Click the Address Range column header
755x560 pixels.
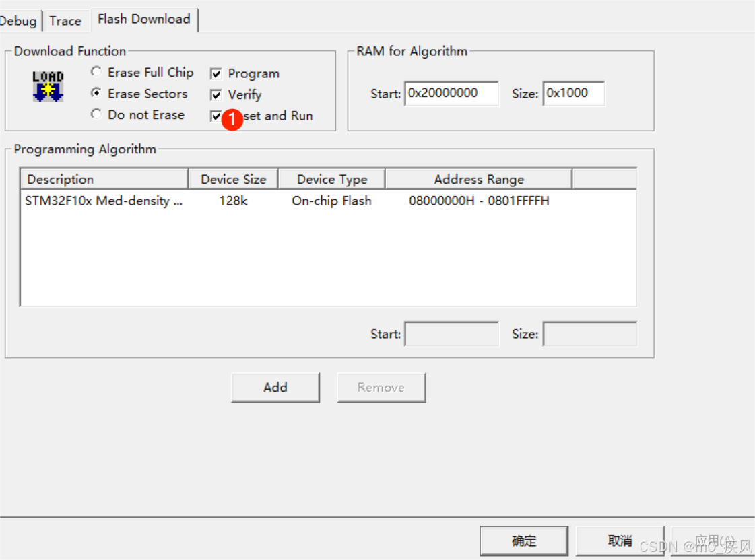click(479, 179)
